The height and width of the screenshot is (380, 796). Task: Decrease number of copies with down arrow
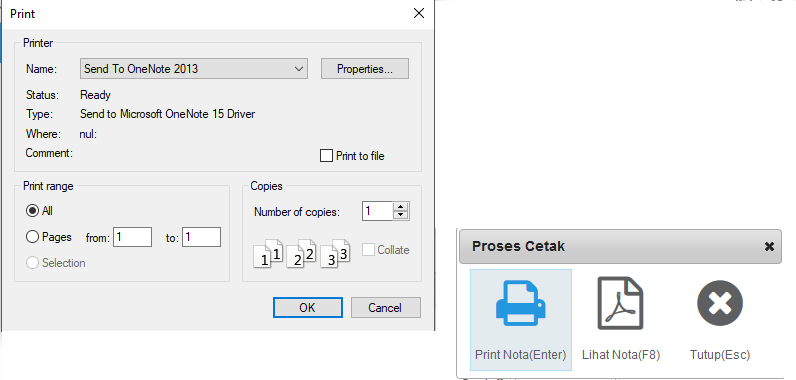point(401,215)
